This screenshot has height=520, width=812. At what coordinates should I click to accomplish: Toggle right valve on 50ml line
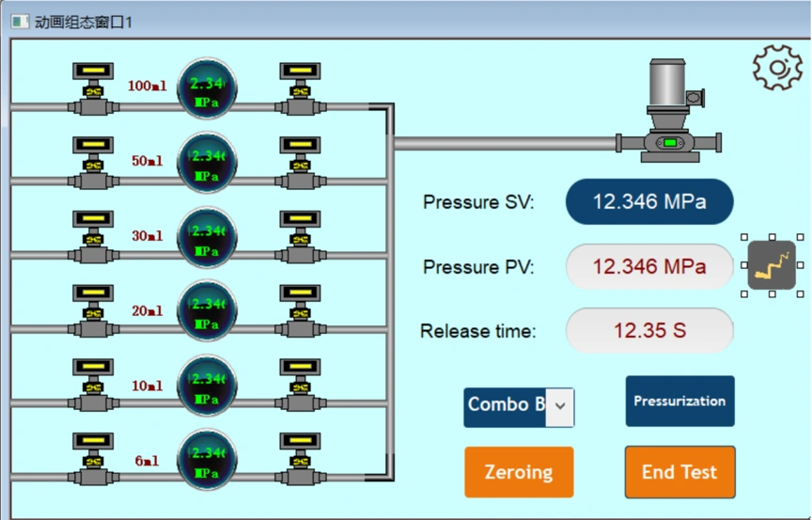coord(301,164)
